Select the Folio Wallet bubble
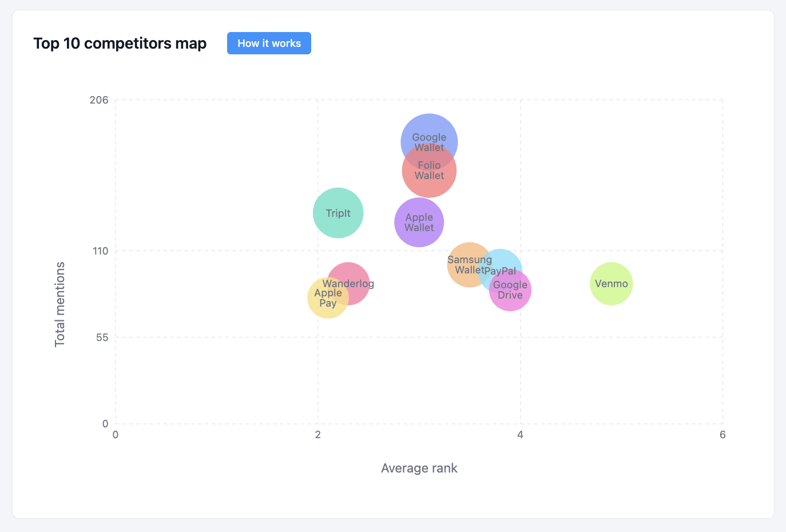The height and width of the screenshot is (532, 786). 429,170
